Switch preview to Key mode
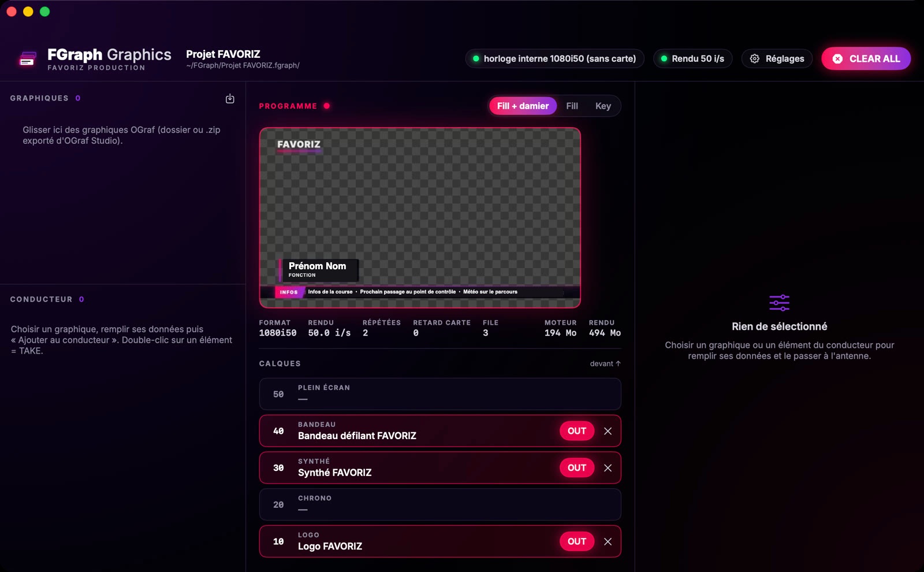The image size is (924, 572). (x=603, y=106)
